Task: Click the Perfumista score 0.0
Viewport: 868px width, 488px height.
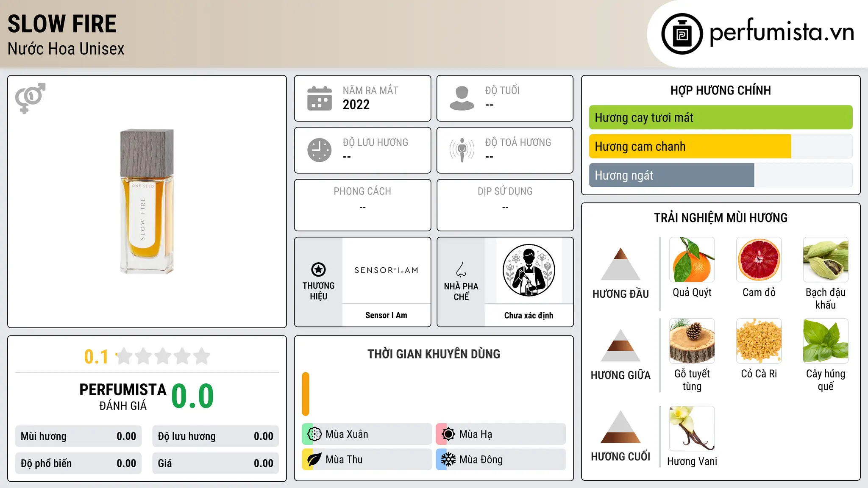Action: tap(192, 396)
